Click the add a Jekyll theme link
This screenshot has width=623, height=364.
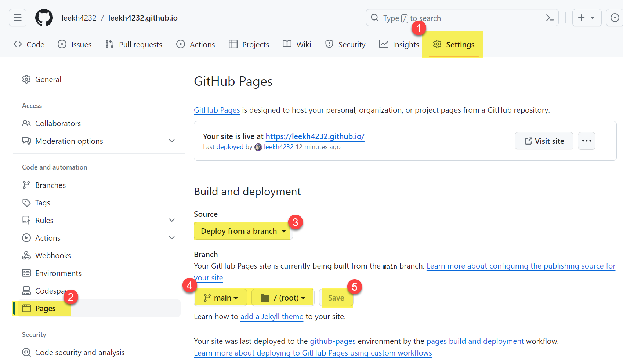(x=272, y=317)
